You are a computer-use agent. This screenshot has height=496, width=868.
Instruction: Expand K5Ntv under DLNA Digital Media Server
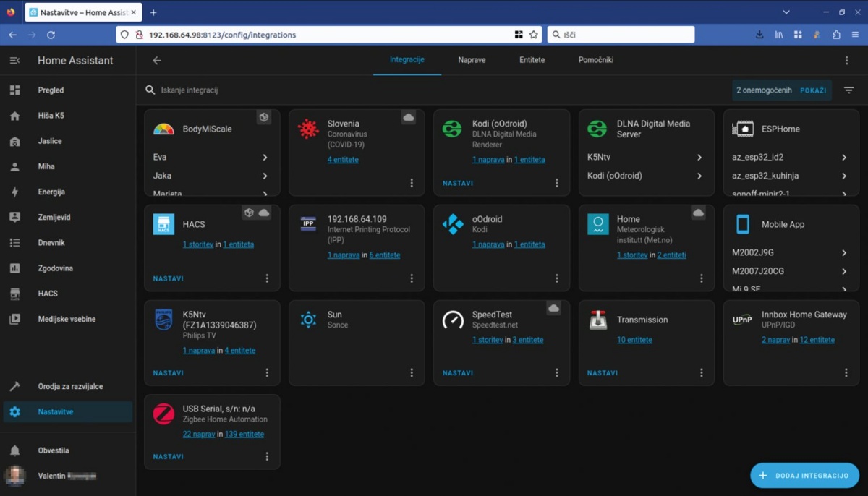(646, 157)
